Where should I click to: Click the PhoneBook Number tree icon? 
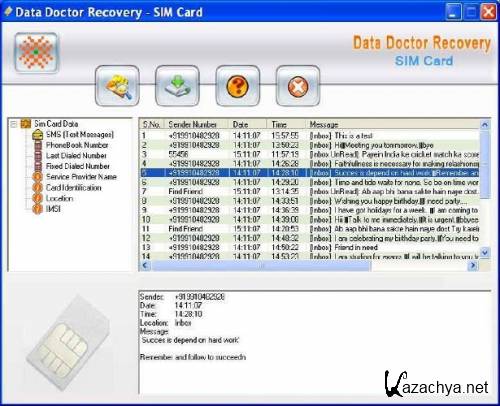pos(38,145)
